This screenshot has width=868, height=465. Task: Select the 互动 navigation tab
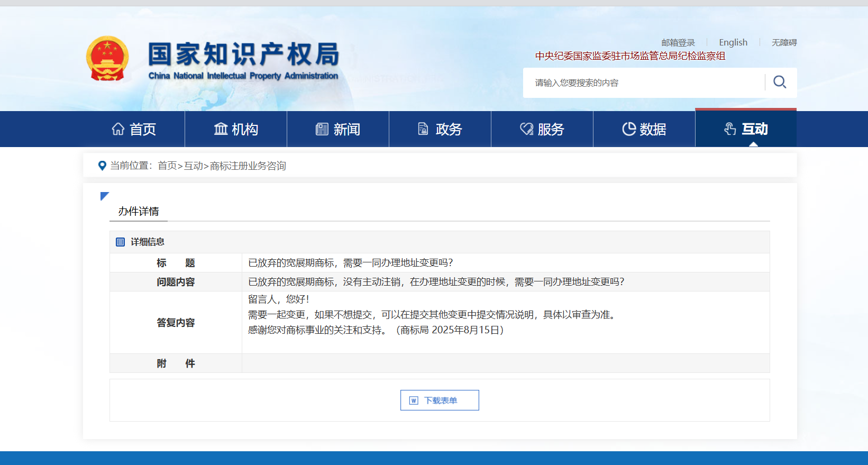746,129
